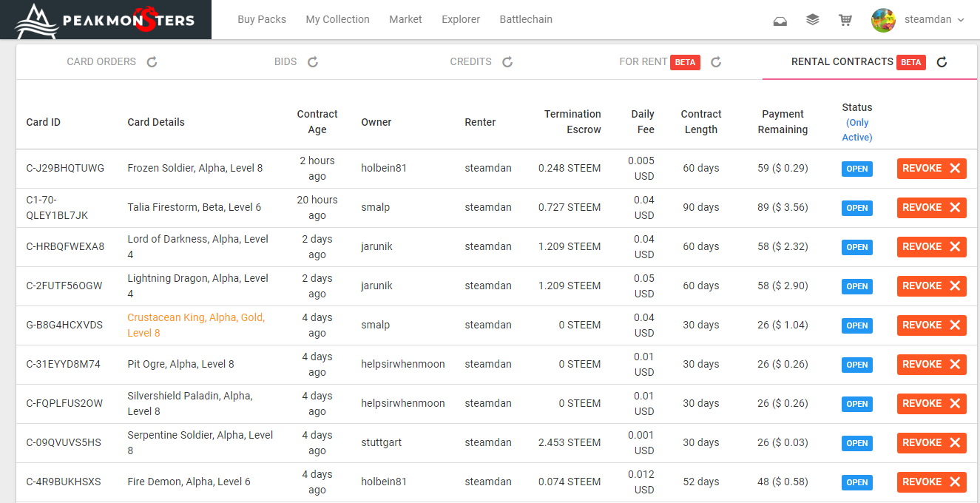Open the steamdan profile avatar

click(x=884, y=20)
